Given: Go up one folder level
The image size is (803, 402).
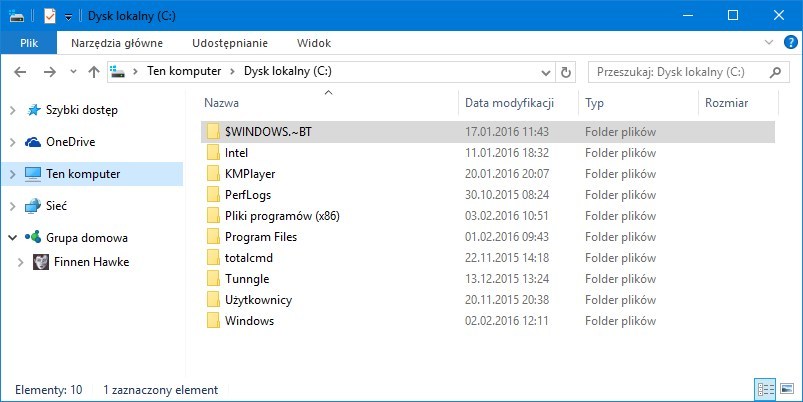Looking at the screenshot, I should [94, 72].
